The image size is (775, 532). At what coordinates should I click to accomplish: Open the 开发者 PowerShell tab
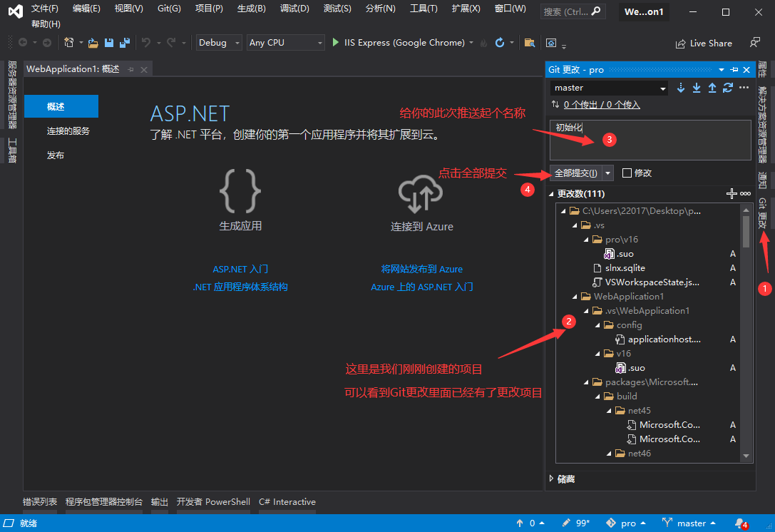213,502
